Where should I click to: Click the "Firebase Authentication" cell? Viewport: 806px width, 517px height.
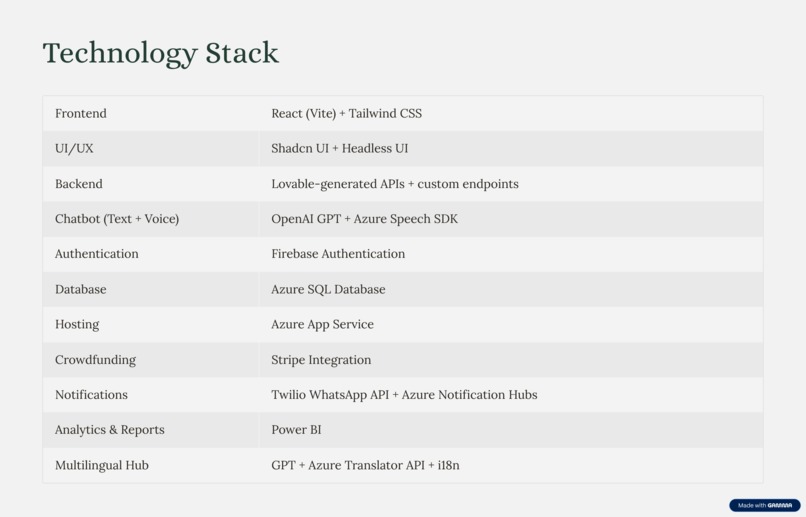pyautogui.click(x=338, y=254)
